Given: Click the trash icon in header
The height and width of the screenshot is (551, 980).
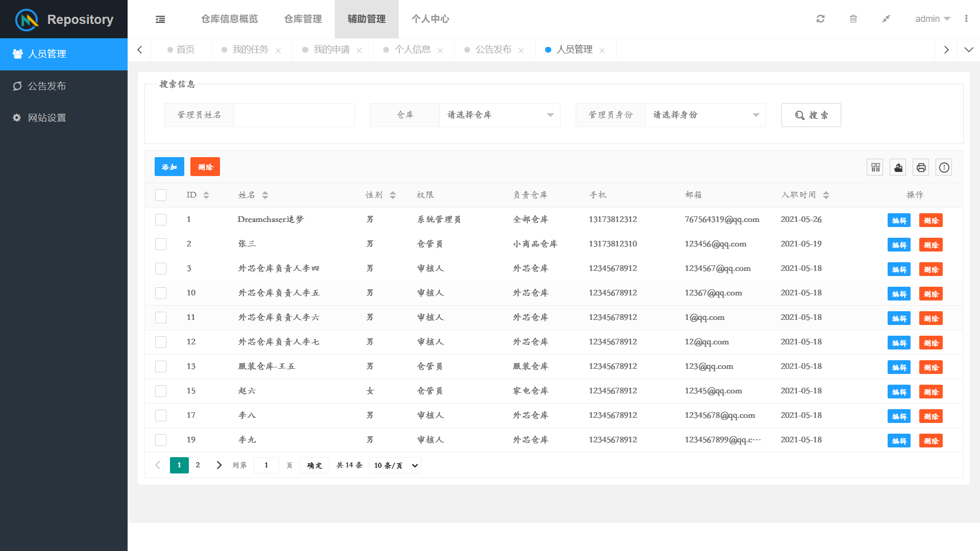Looking at the screenshot, I should (853, 19).
